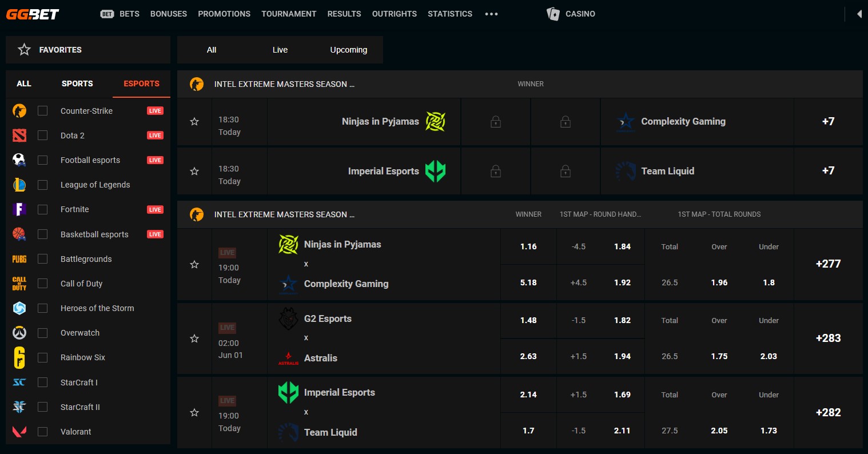This screenshot has height=454, width=868.
Task: Click the Favorites star icon in sidebar
Action: click(x=24, y=50)
